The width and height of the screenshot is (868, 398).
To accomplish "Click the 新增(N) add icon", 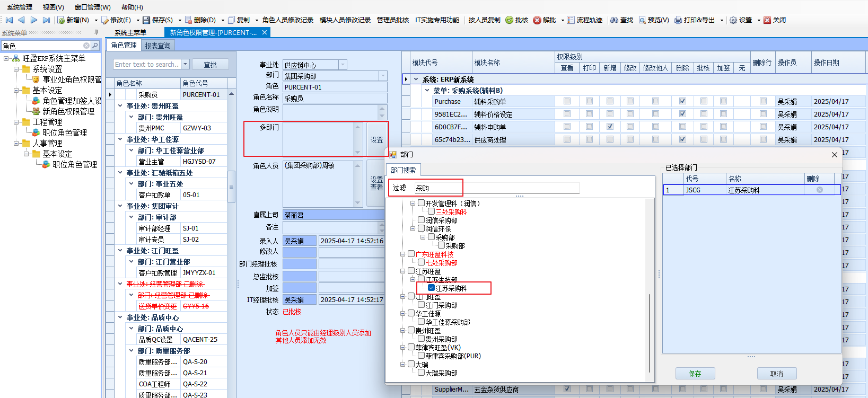I will pyautogui.click(x=61, y=20).
